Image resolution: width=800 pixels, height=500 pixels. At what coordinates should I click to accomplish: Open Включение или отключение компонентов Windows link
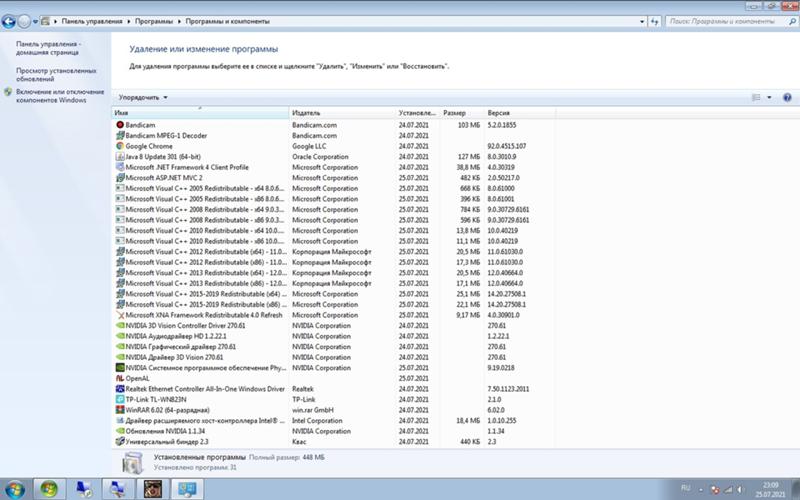[60, 96]
